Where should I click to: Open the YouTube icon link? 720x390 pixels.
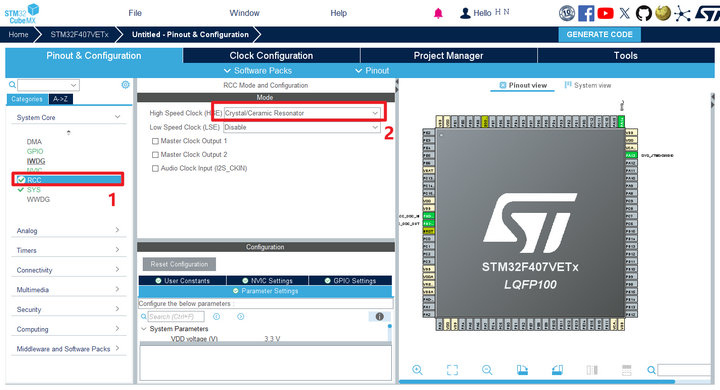pos(605,13)
